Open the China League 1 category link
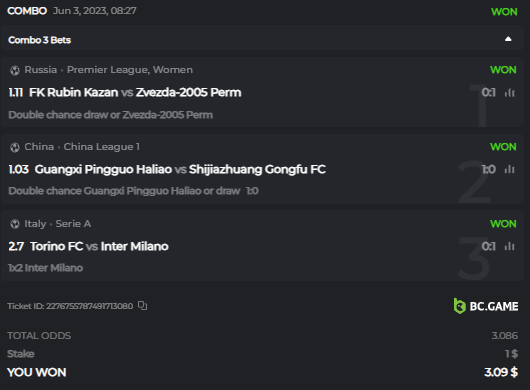 pyautogui.click(x=82, y=147)
